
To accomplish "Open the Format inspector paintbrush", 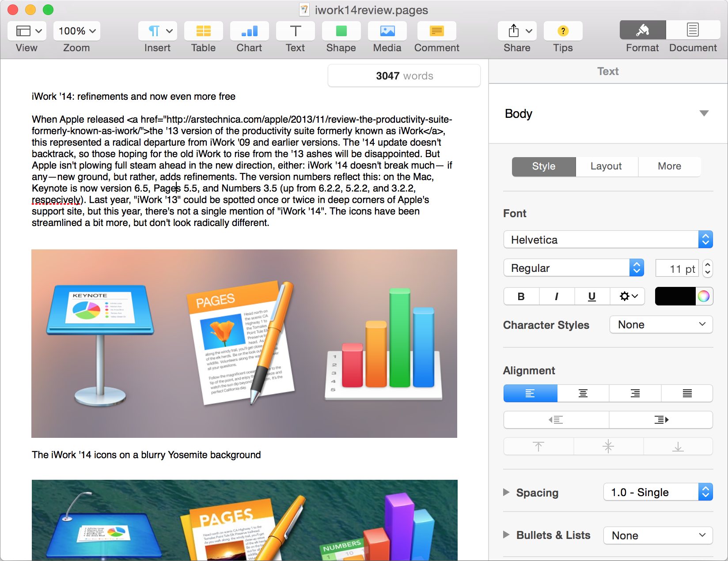I will tap(642, 31).
